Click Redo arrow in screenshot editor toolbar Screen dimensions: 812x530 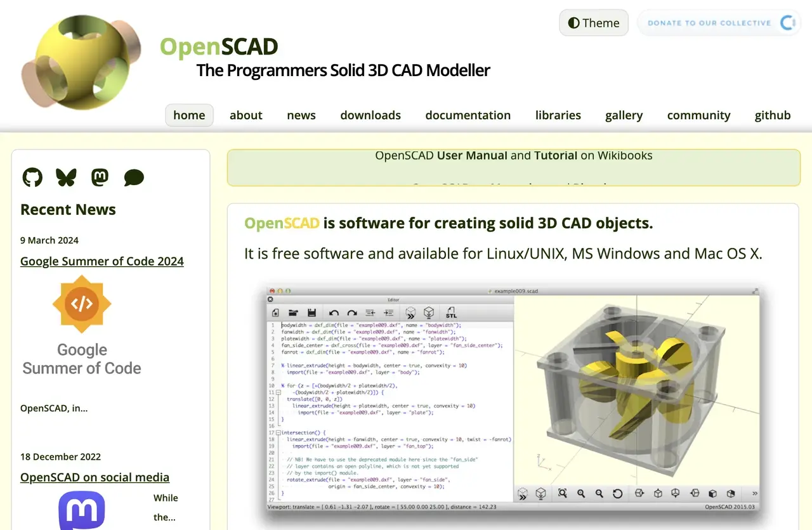click(x=352, y=313)
